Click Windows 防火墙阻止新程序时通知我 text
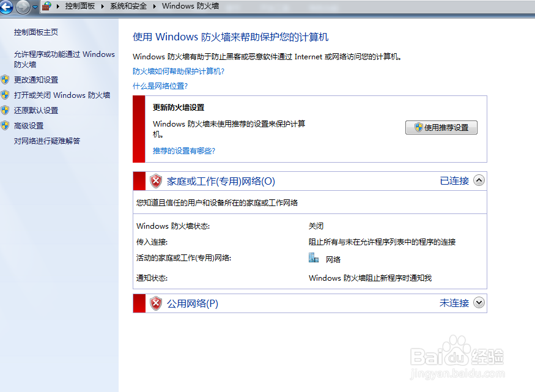 pos(370,278)
